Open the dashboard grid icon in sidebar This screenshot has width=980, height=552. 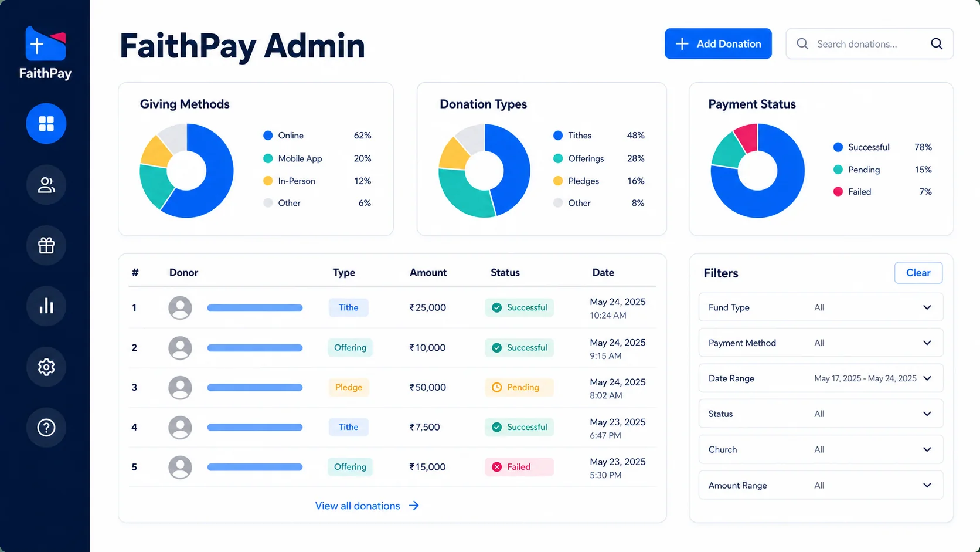point(46,124)
